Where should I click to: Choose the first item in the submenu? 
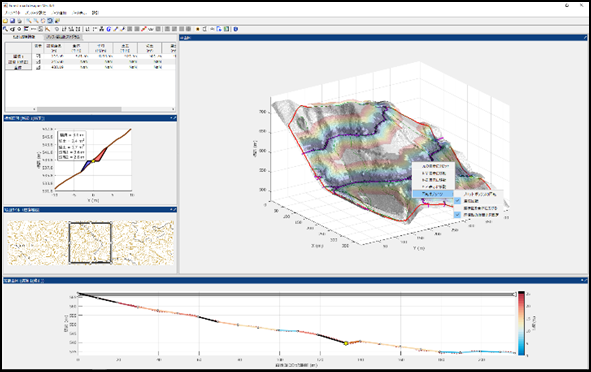coord(478,194)
